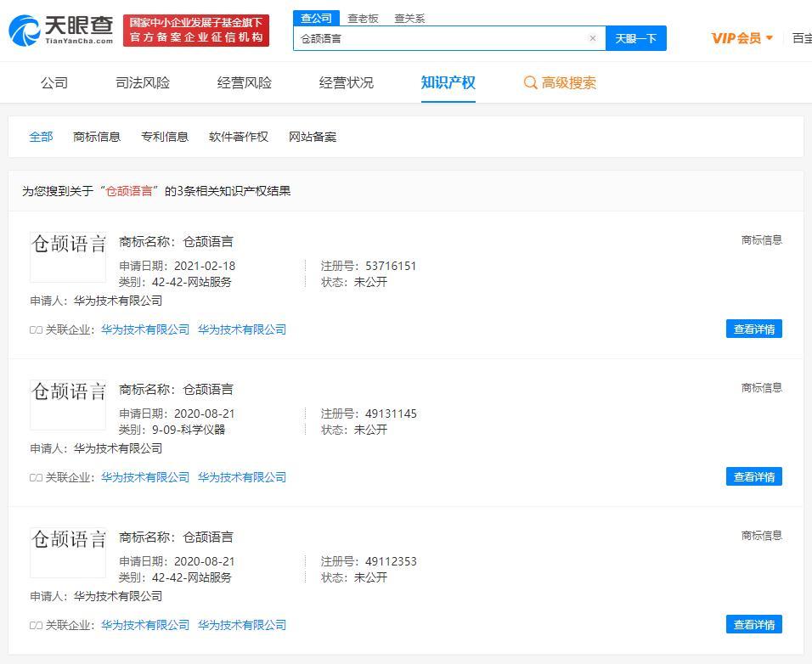Click registration number 53716151
812x664 pixels.
pyautogui.click(x=391, y=266)
